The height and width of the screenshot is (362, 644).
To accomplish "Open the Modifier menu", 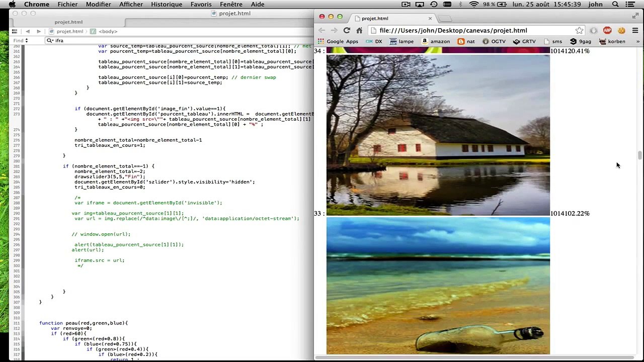I will [99, 5].
